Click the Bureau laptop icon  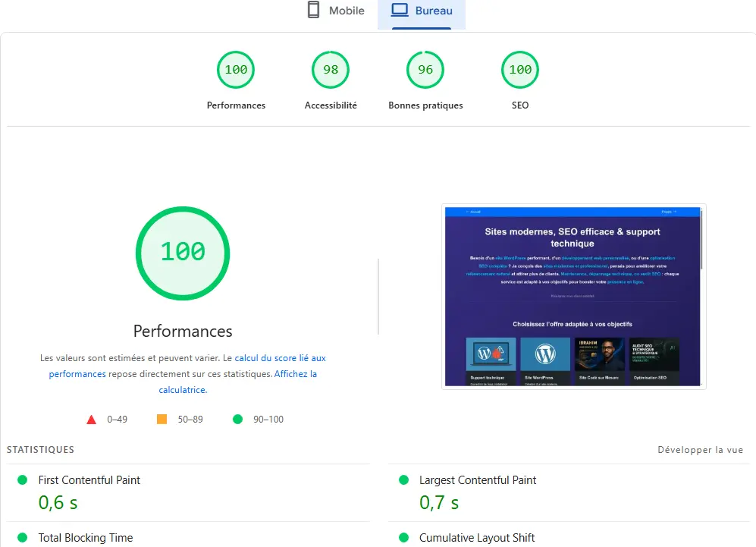point(398,9)
